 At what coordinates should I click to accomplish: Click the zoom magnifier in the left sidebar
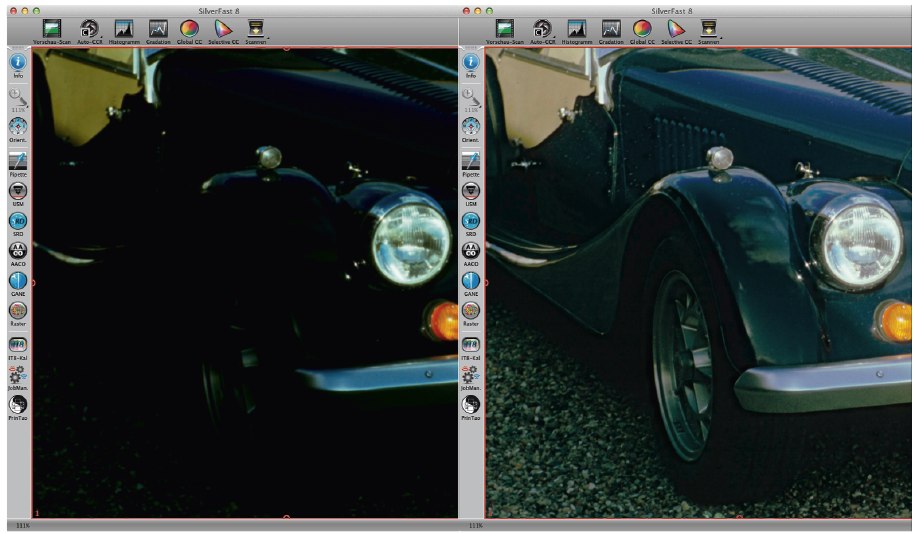pyautogui.click(x=18, y=96)
